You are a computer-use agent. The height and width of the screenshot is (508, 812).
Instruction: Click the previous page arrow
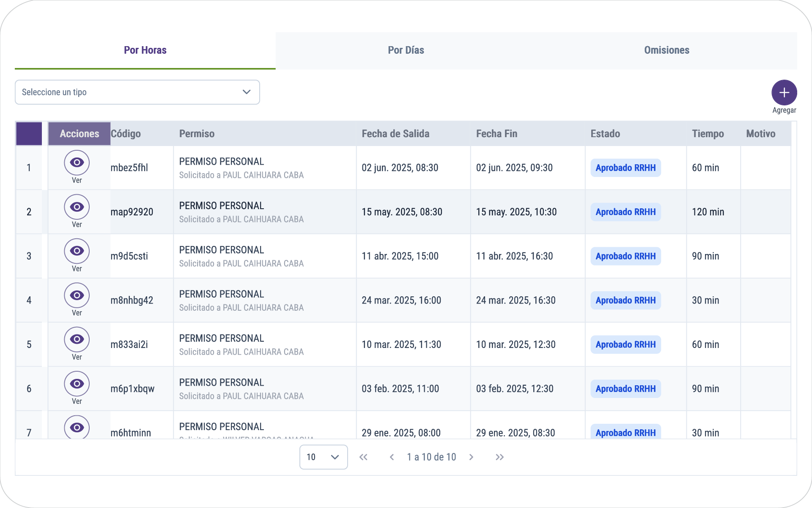[392, 457]
